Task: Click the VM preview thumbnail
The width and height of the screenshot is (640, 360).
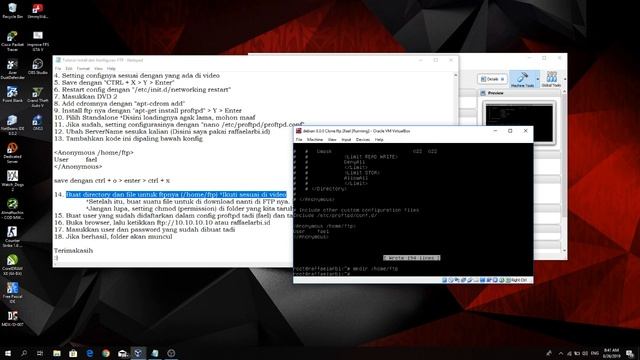Action: tap(519, 122)
